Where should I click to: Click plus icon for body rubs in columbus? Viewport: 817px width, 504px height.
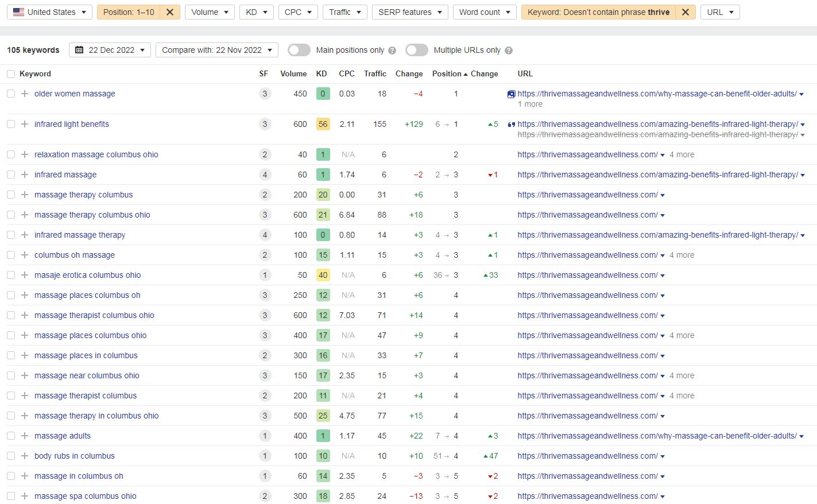click(x=25, y=456)
